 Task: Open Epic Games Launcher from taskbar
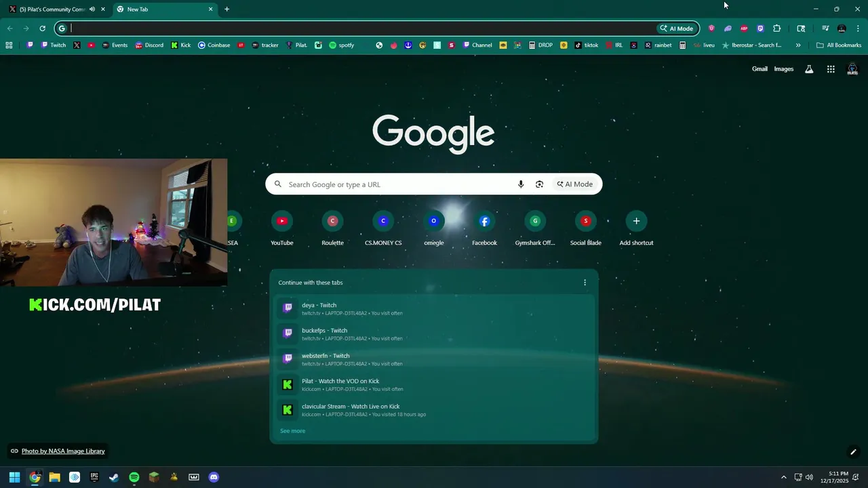94,477
